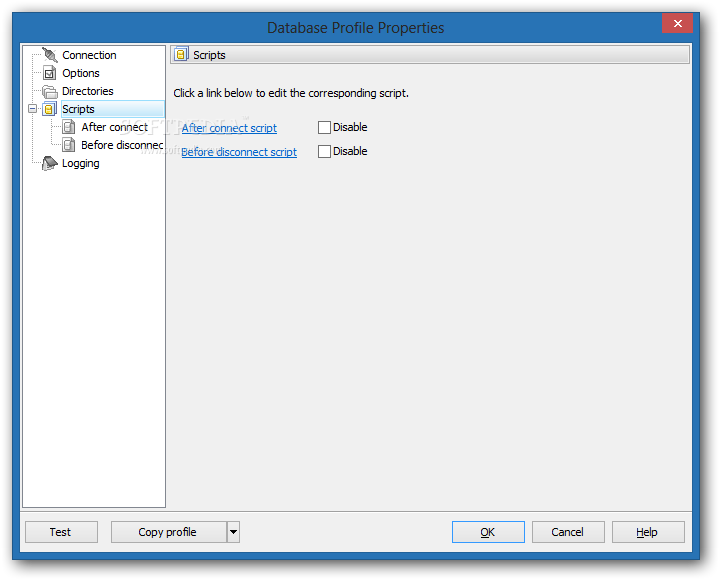
Task: Open Help for the dialog
Action: click(647, 532)
